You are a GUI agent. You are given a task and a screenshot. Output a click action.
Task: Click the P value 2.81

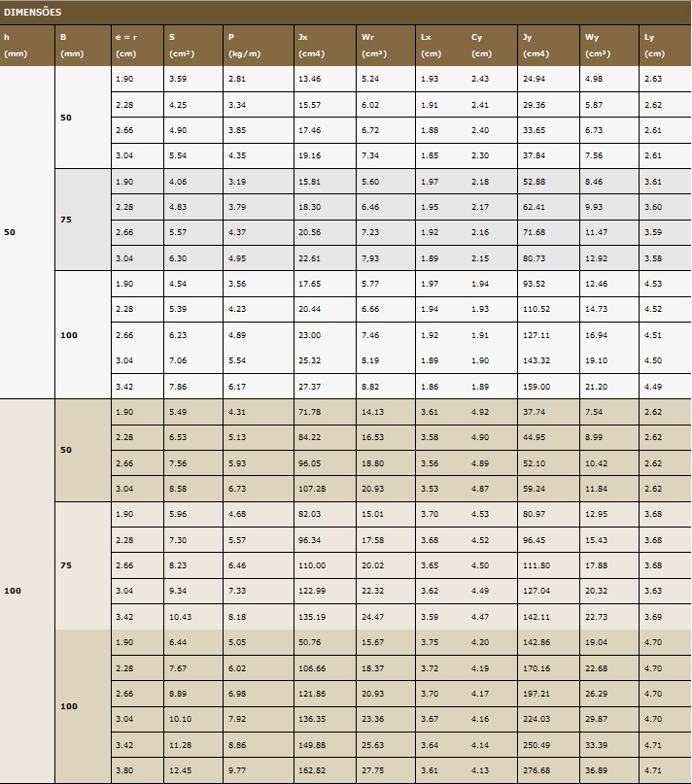(x=237, y=79)
